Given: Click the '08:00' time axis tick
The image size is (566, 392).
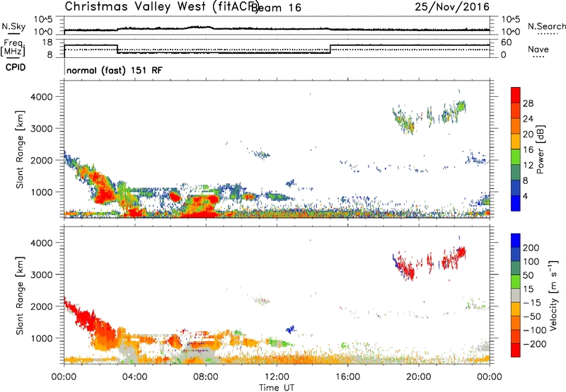Looking at the screenshot, I should [x=206, y=377].
